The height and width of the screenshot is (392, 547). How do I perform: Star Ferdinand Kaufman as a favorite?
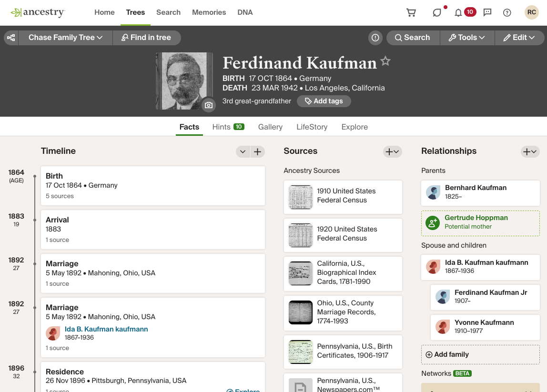385,60
